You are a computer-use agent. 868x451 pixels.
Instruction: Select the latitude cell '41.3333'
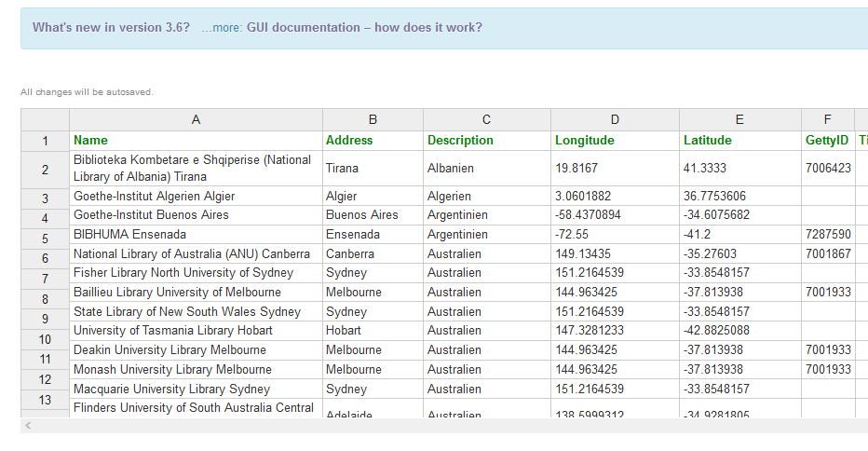(739, 169)
